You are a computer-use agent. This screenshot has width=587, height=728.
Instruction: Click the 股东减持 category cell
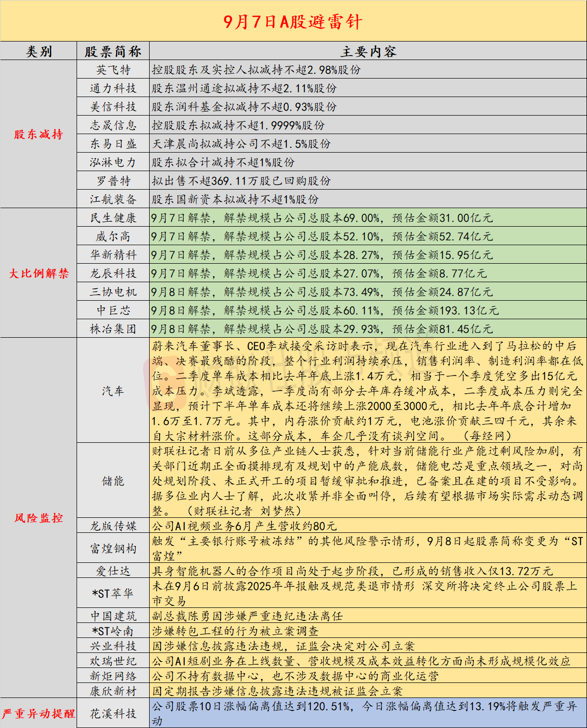coord(39,134)
